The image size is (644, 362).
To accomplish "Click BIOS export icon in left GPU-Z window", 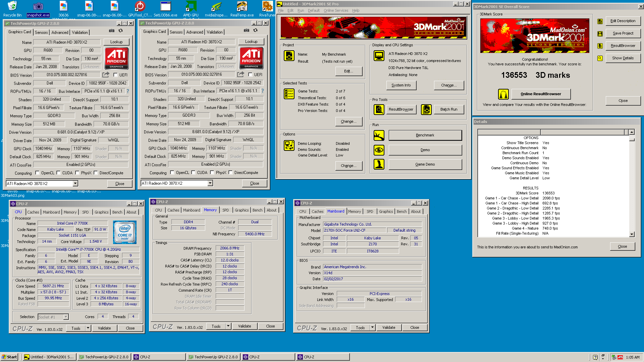I will pos(106,75).
